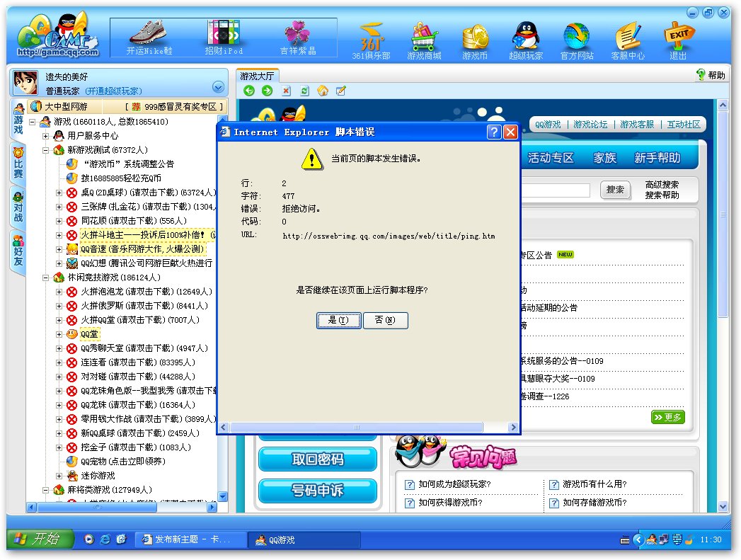Click the edit note toolbar icon
Image resolution: width=741 pixels, height=560 pixels.
click(340, 91)
